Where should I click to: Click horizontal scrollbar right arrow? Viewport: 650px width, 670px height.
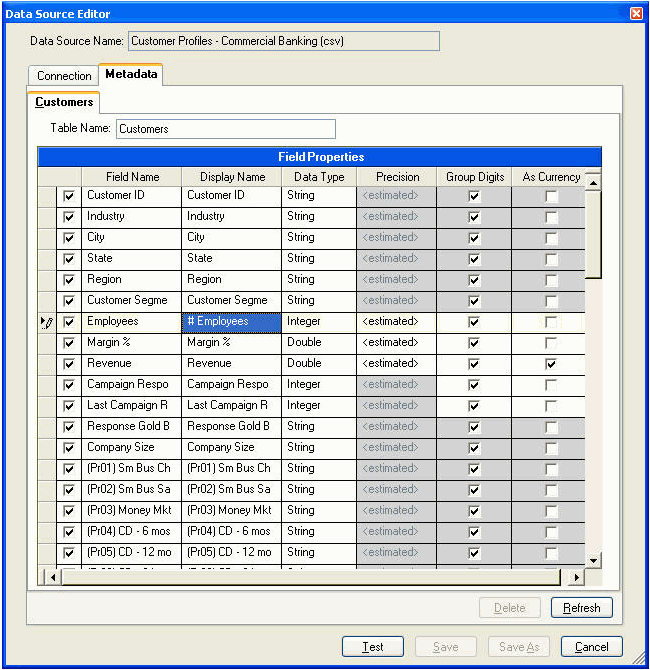click(575, 578)
